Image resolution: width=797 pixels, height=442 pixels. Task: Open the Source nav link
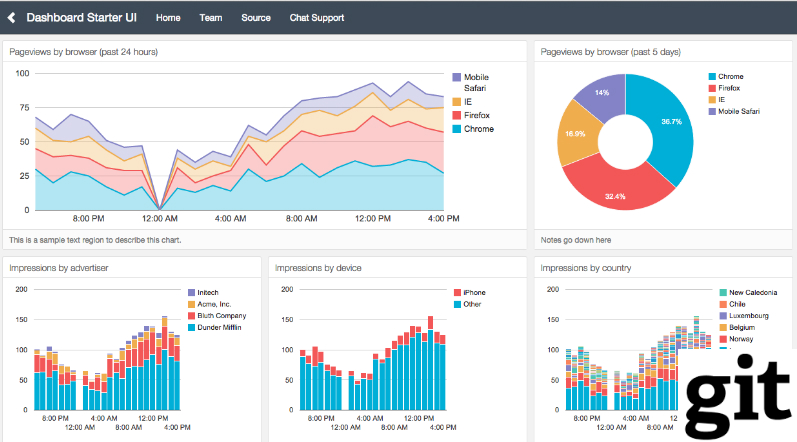click(256, 18)
